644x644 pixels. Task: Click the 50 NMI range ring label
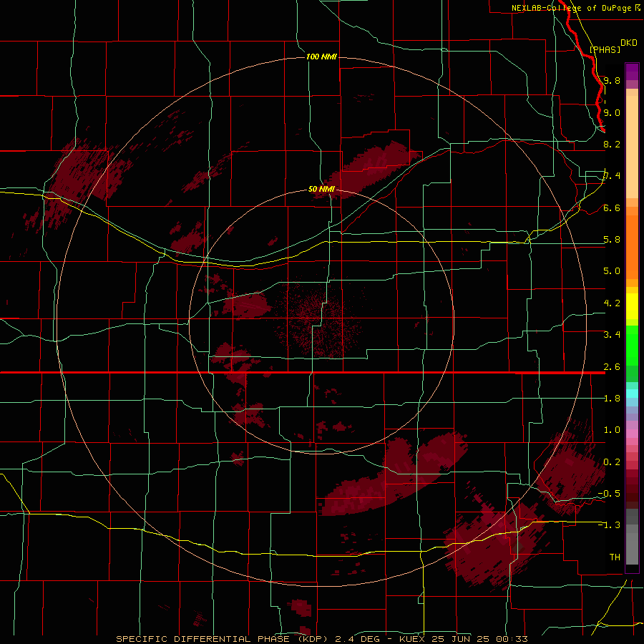pos(321,189)
